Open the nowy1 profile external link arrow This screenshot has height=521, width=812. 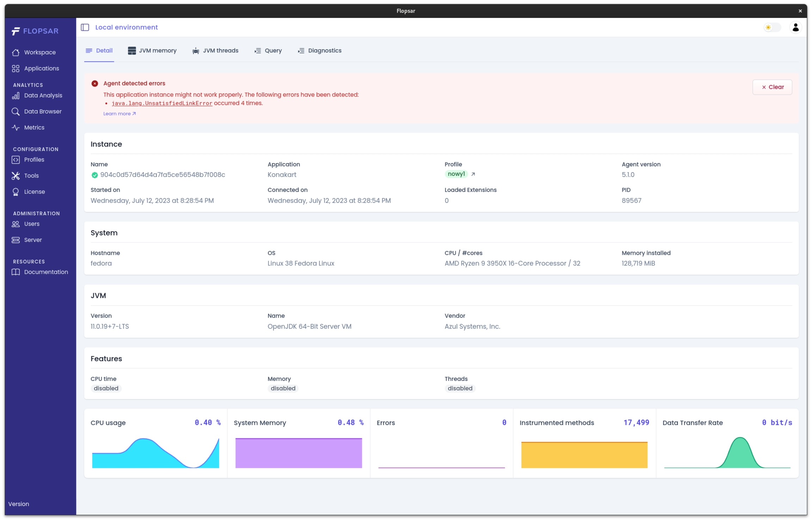point(473,174)
